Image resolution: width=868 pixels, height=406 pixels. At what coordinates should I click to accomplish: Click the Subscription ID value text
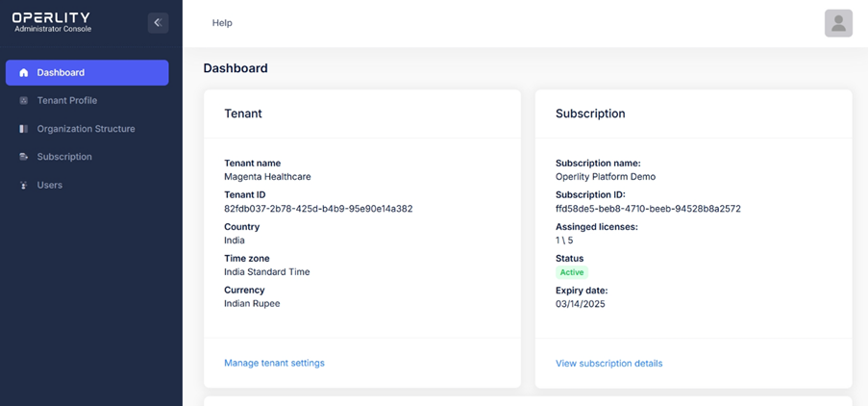(x=648, y=209)
